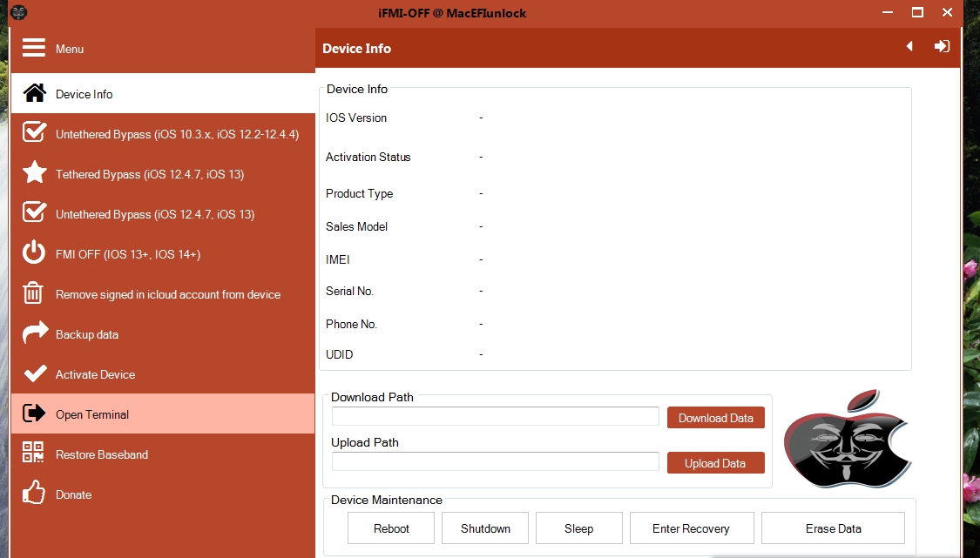Click the share arrow icon for Backup data
980x558 pixels.
pyautogui.click(x=35, y=333)
